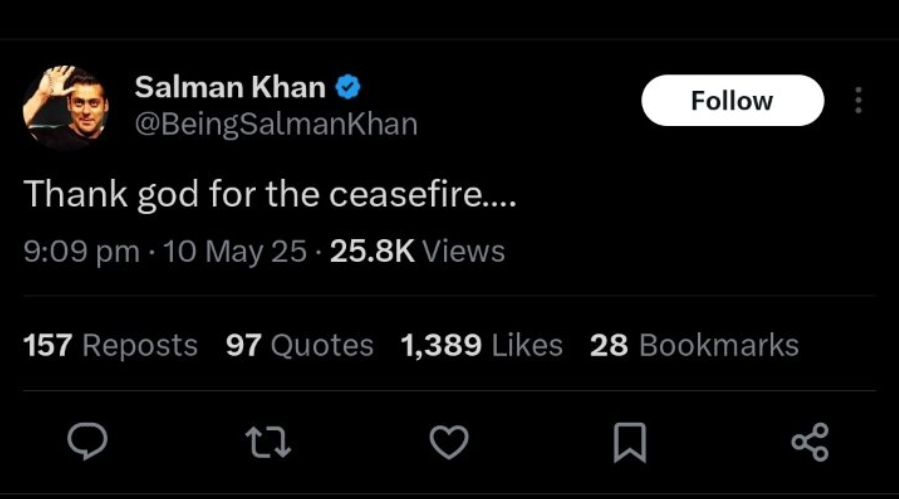The height and width of the screenshot is (499, 899).
Task: Like the post with heart icon
Action: [449, 442]
